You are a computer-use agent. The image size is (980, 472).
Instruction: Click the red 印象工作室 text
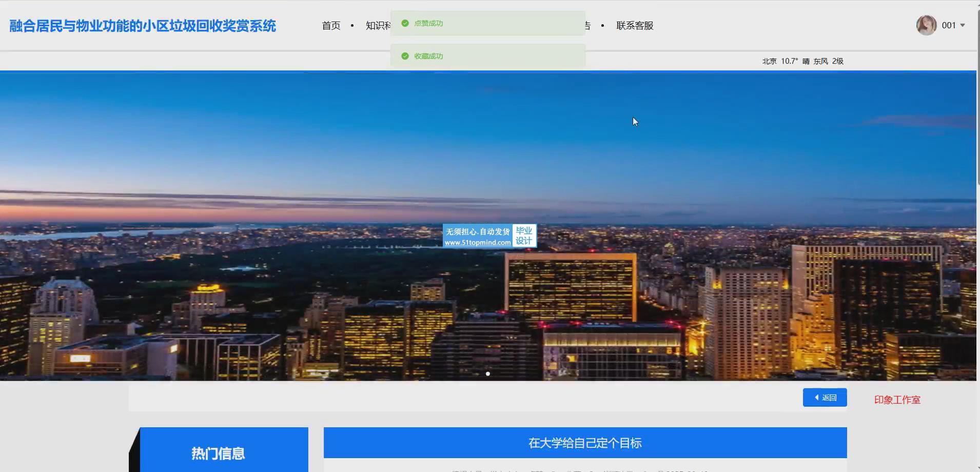tap(897, 400)
